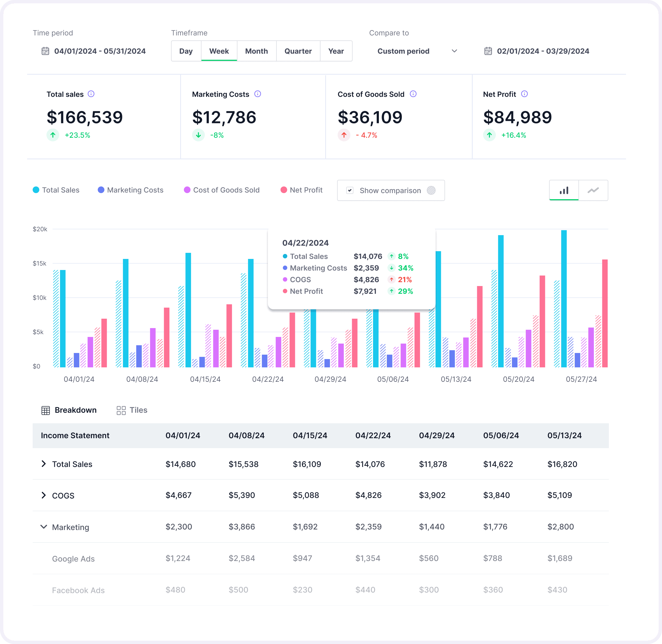662x644 pixels.
Task: Click the COGS row chevron
Action: (44, 495)
